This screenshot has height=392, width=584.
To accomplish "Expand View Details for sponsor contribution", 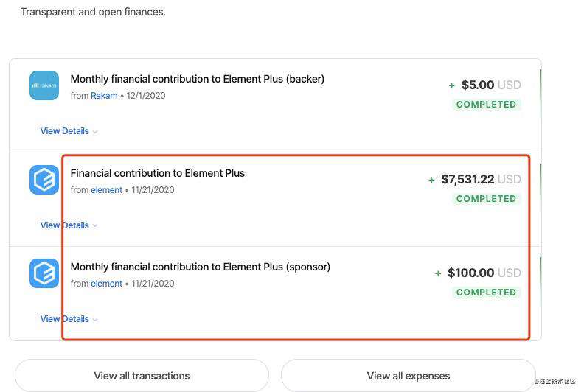I will (69, 319).
